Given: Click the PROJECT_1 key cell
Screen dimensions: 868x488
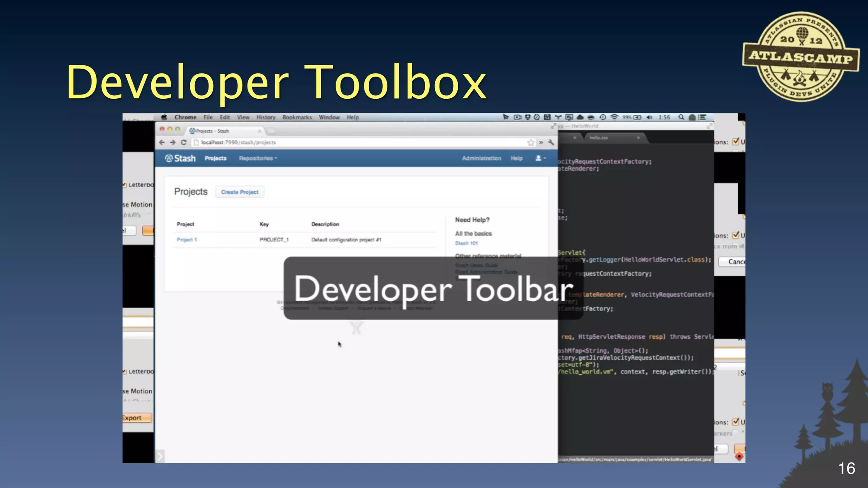Looking at the screenshot, I should [274, 240].
